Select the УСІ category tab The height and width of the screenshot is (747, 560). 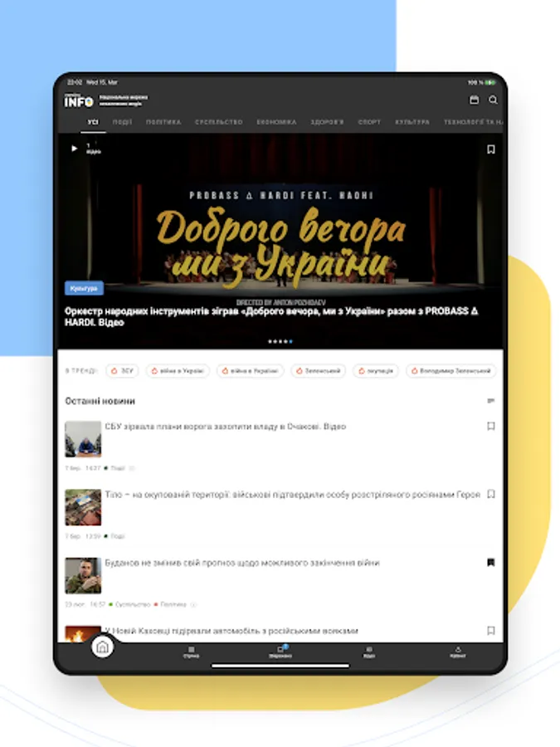[93, 122]
